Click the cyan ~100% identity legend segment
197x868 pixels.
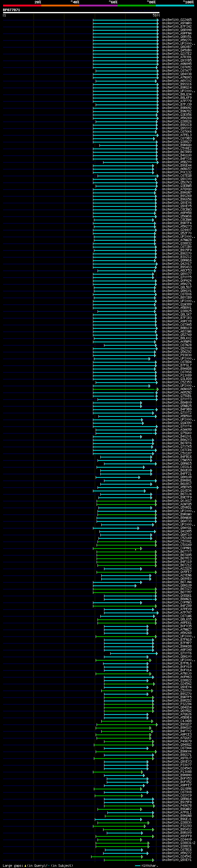click(x=175, y=6)
